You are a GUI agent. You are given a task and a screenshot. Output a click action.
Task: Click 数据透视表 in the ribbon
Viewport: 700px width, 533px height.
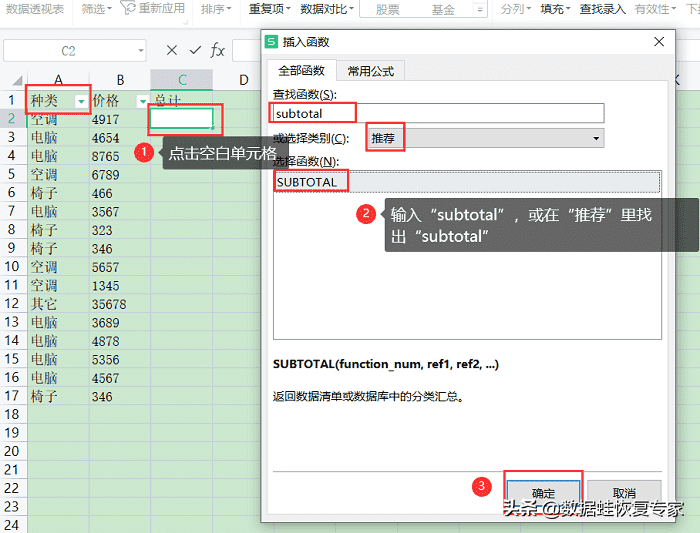coord(35,8)
